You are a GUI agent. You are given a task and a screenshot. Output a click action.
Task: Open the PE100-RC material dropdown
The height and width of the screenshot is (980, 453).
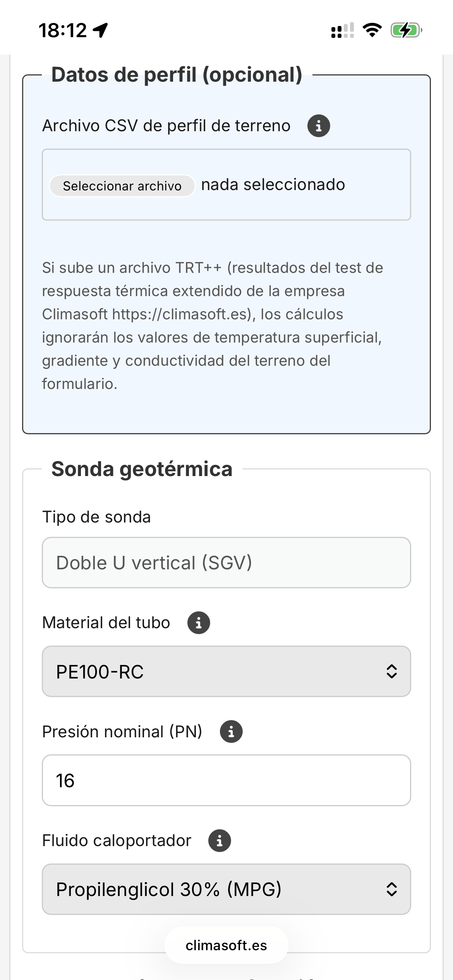pyautogui.click(x=226, y=672)
